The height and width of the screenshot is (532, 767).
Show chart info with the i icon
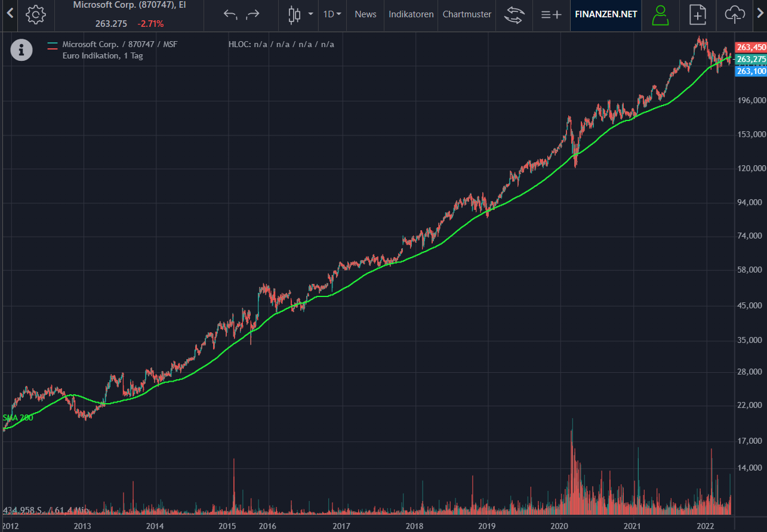pos(21,50)
